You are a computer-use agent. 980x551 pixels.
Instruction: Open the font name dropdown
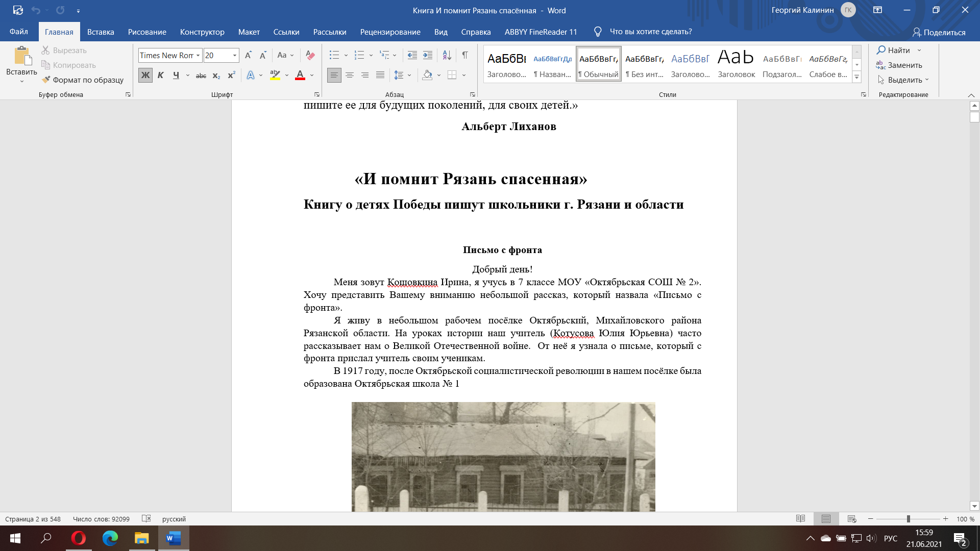click(198, 55)
